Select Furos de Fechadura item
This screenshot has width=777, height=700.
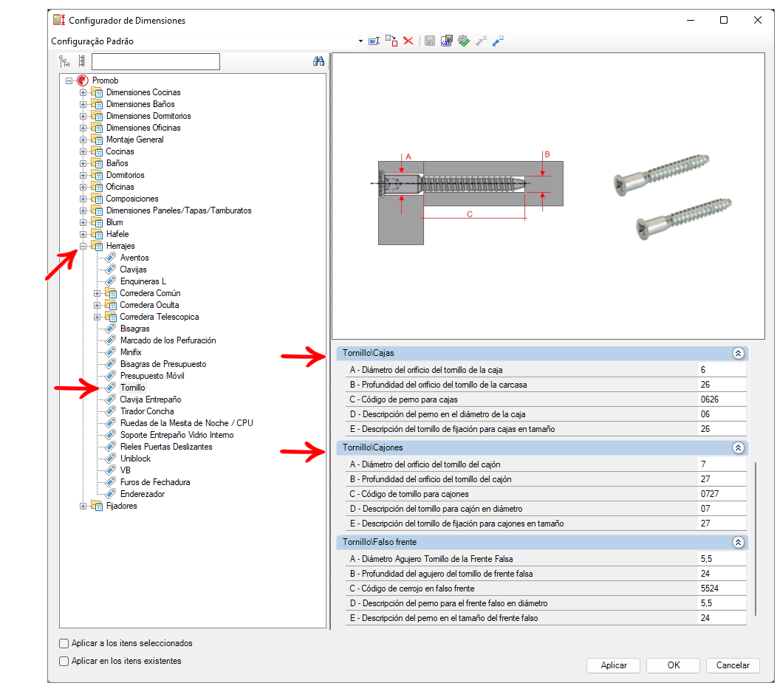tap(155, 482)
